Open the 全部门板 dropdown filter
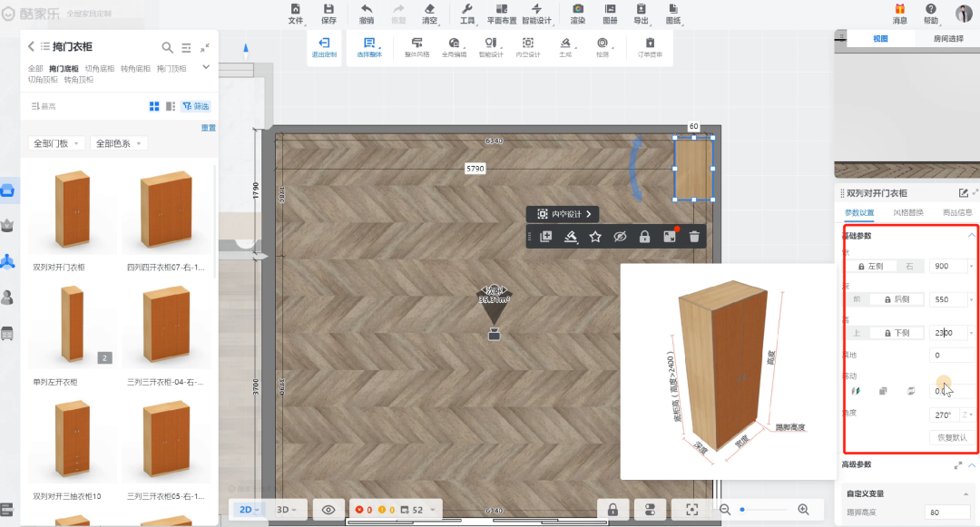This screenshot has height=527, width=980. [x=56, y=143]
